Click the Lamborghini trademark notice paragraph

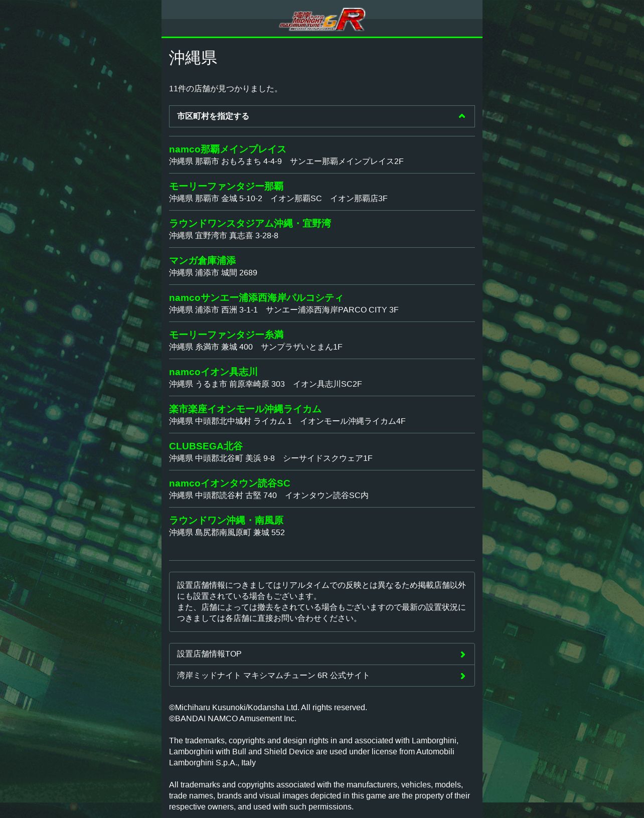tap(314, 752)
